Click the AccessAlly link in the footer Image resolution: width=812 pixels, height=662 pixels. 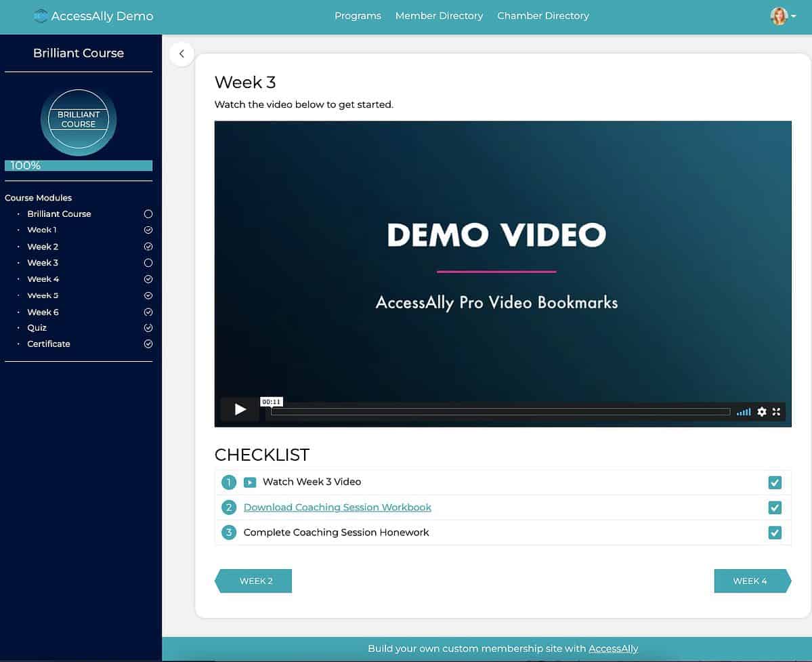pyautogui.click(x=613, y=648)
